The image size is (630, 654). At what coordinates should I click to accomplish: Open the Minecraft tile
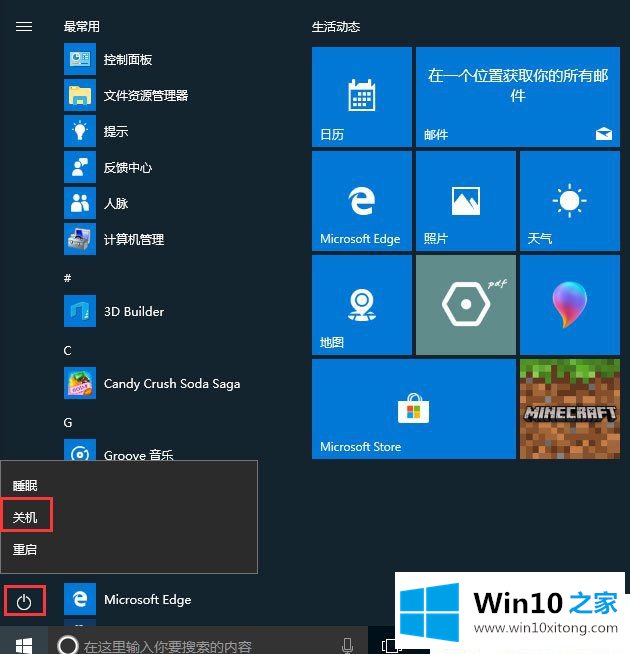pyautogui.click(x=569, y=409)
